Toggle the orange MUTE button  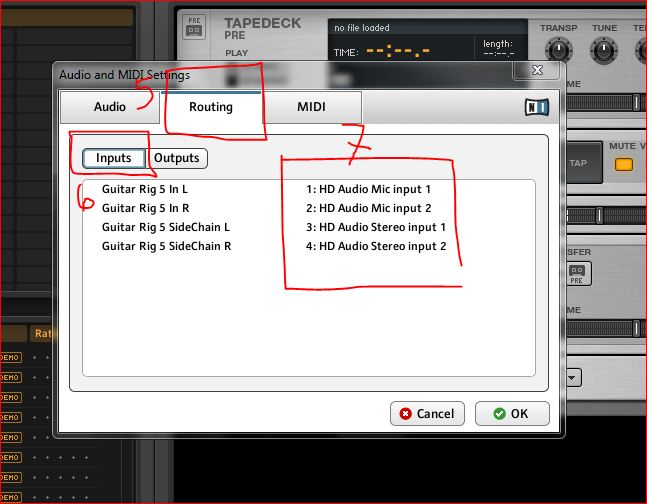(623, 164)
